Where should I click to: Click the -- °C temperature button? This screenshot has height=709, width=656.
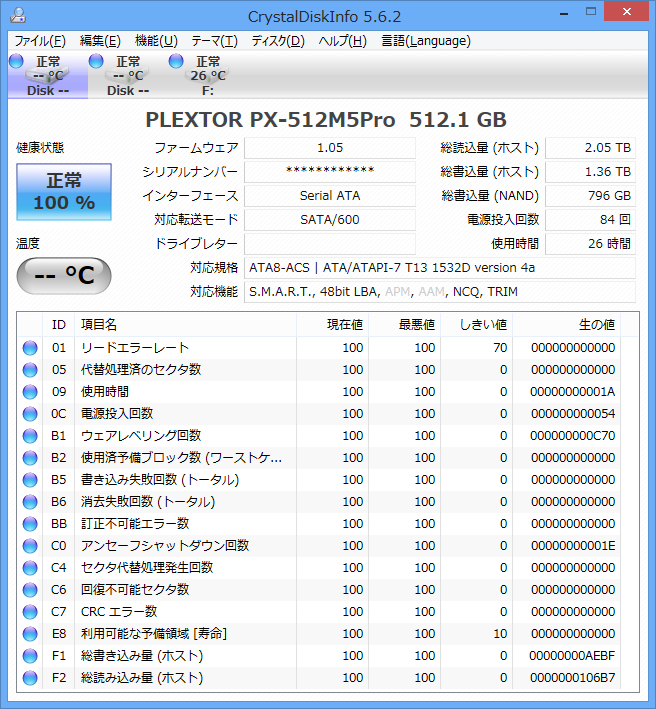coord(64,275)
